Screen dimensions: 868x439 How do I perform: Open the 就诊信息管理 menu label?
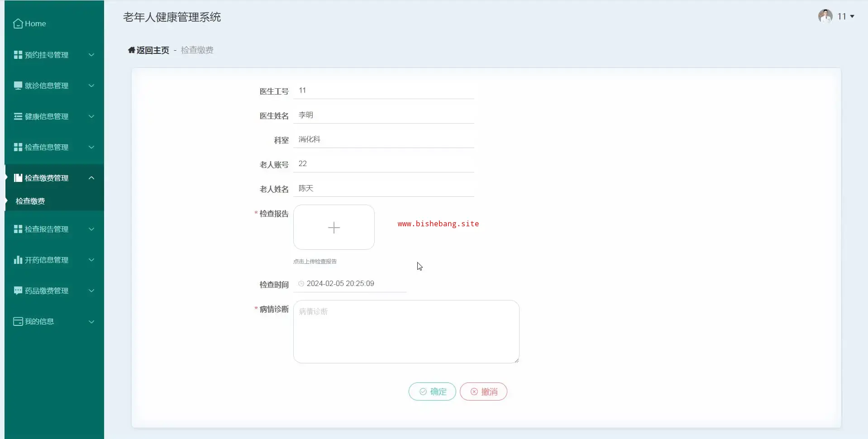point(47,86)
